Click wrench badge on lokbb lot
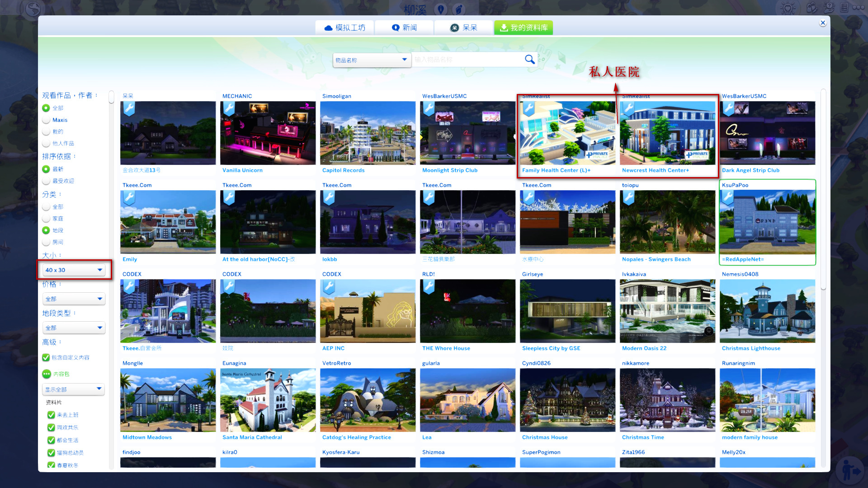The image size is (868, 488). (x=329, y=198)
